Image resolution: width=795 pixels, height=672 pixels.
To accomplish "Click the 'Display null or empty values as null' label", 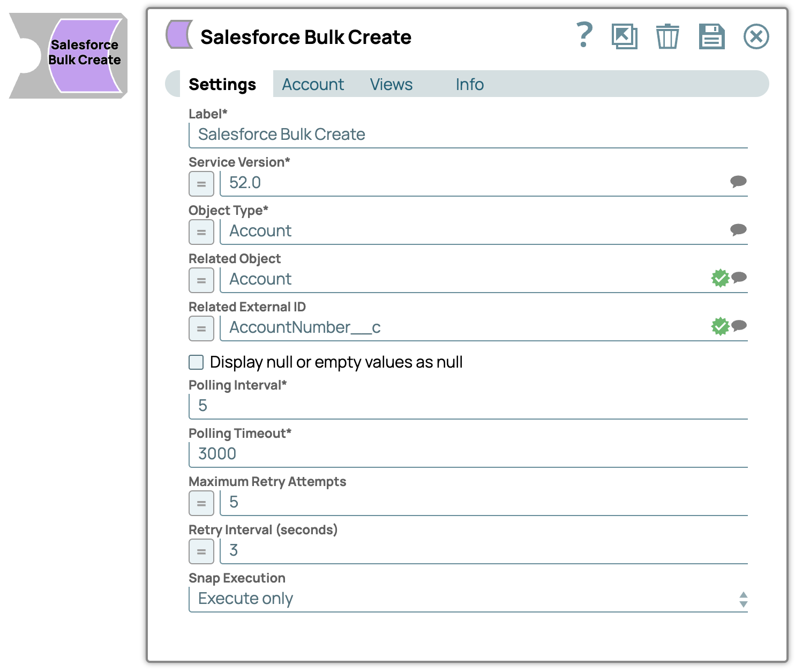I will click(336, 362).
